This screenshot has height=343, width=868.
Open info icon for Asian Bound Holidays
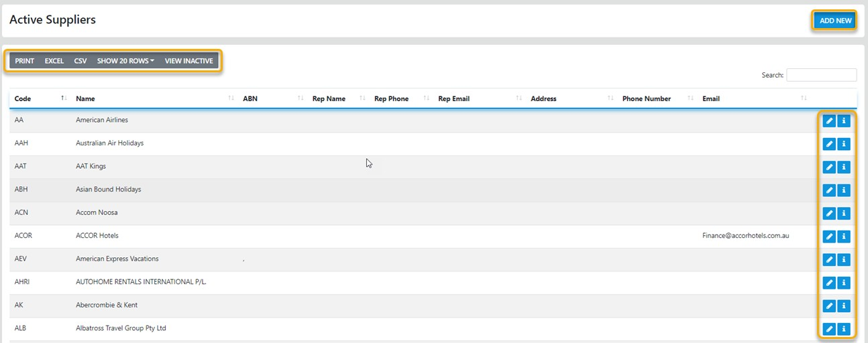(x=844, y=190)
